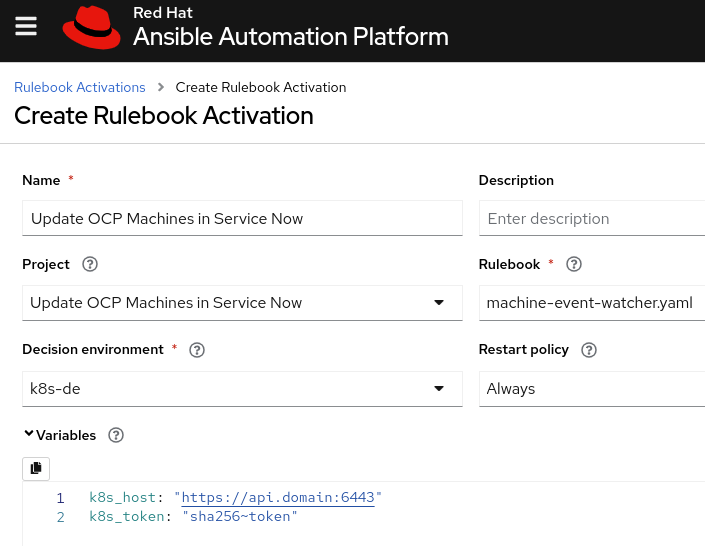The image size is (705, 546).
Task: Open the Rulebook machine-event-watcher.yaml dropdown
Action: [592, 303]
